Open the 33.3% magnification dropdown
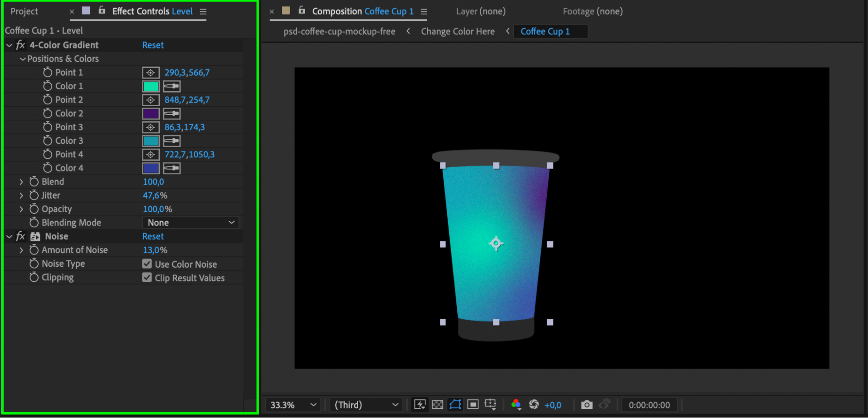 click(293, 405)
